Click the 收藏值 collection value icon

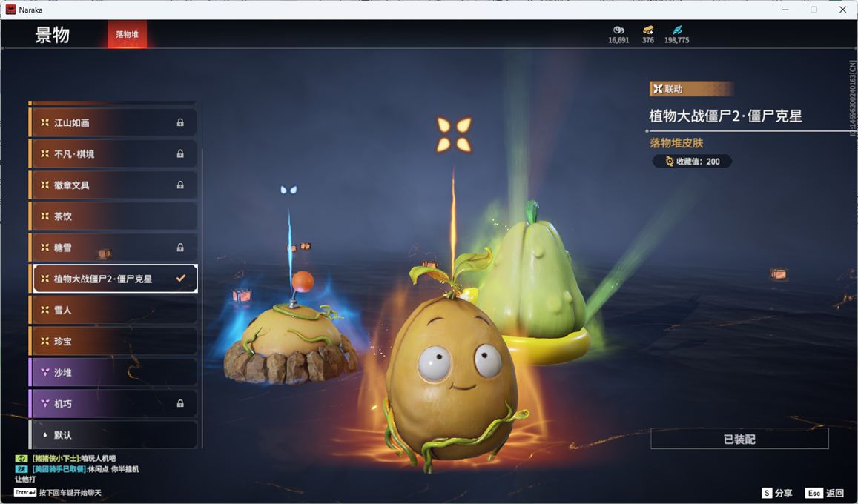pyautogui.click(x=670, y=162)
